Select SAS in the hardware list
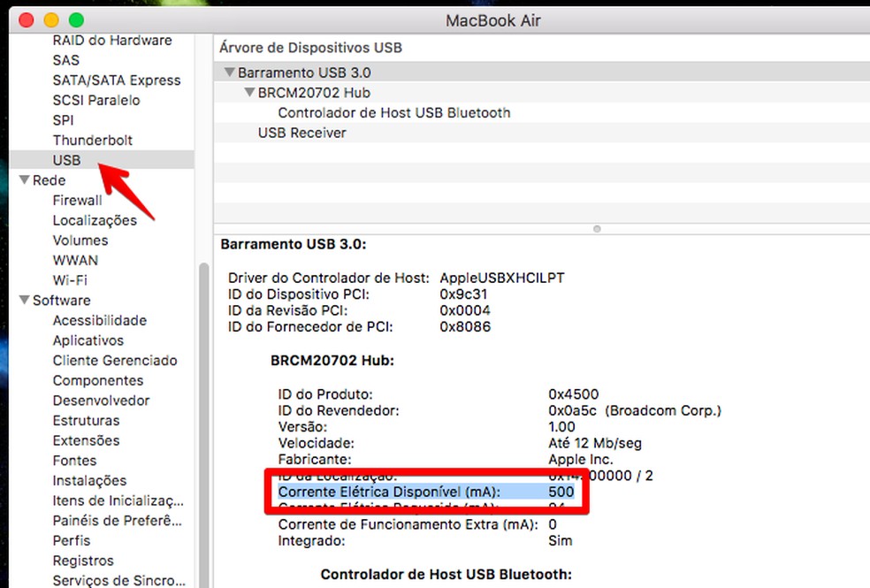 point(65,60)
